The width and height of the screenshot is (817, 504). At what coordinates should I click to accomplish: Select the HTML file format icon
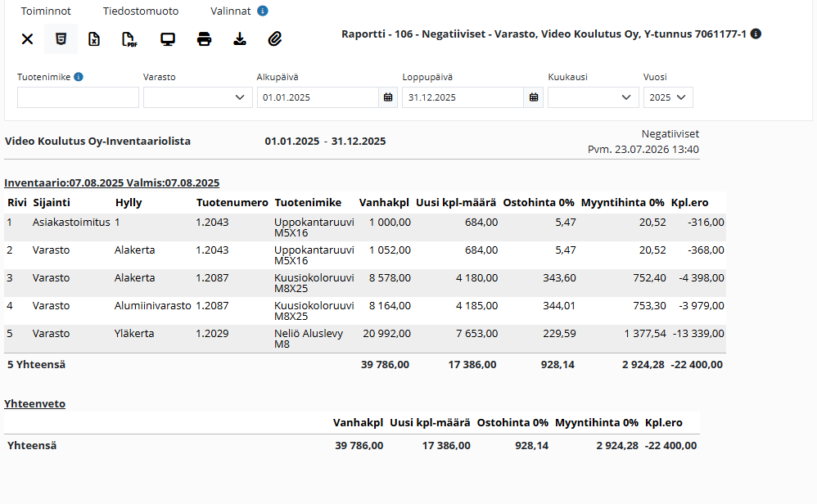click(x=61, y=39)
